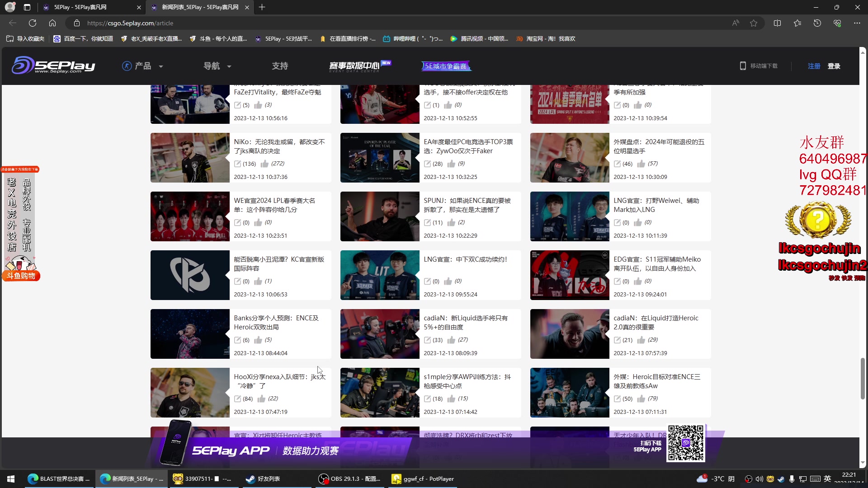The height and width of the screenshot is (488, 868).
Task: Click the like icon on the ZywOo article
Action: pyautogui.click(x=452, y=164)
